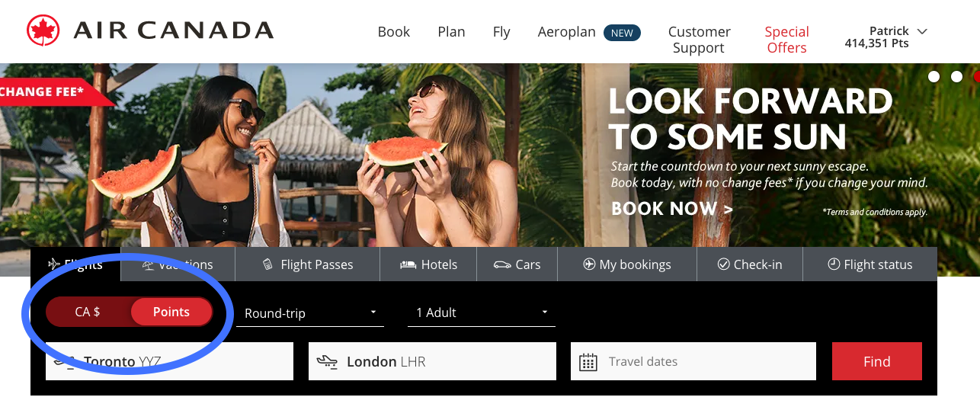Select the Check-in tab
This screenshot has width=980, height=410.
coord(750,264)
